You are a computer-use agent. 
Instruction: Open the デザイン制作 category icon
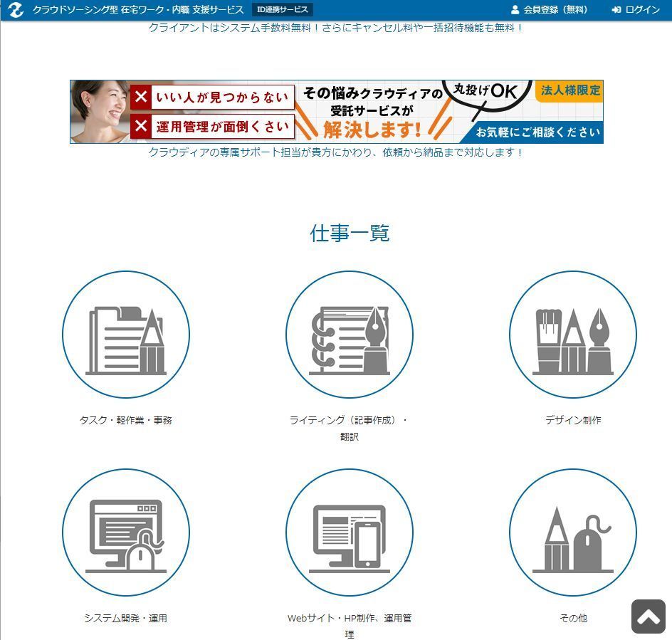(x=573, y=335)
